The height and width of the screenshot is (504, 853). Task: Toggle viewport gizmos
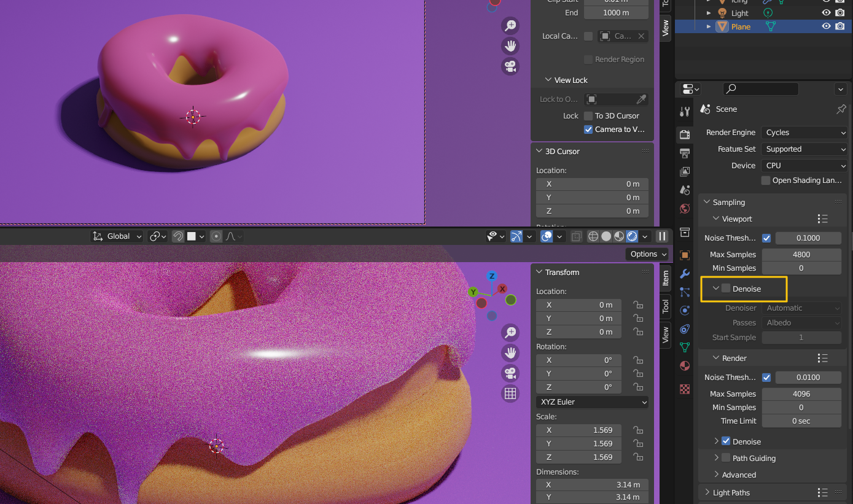pos(516,236)
